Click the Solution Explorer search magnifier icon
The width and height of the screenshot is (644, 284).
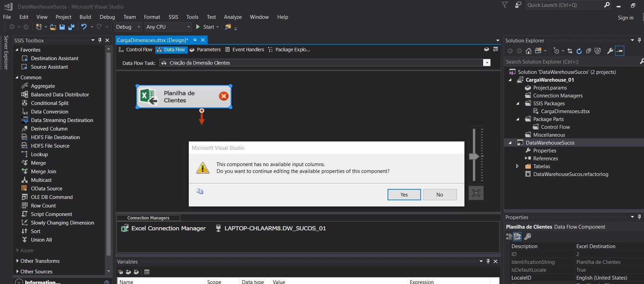[641, 62]
